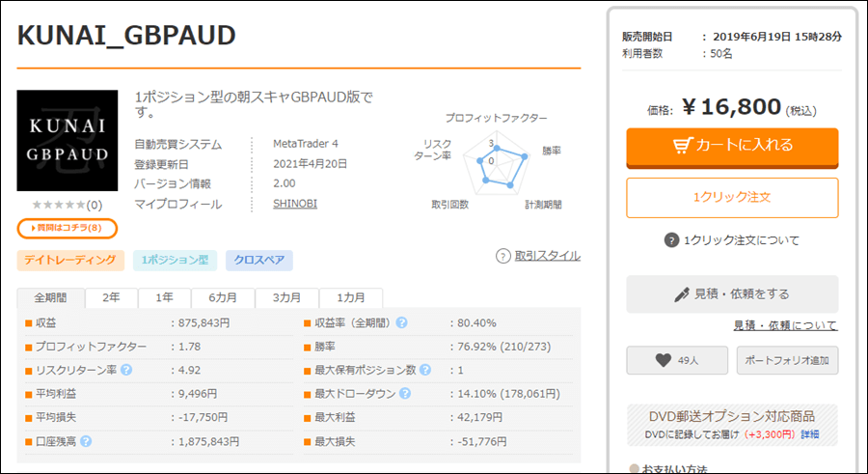Switch to the 2年 tab
868x474 pixels.
coord(111,297)
